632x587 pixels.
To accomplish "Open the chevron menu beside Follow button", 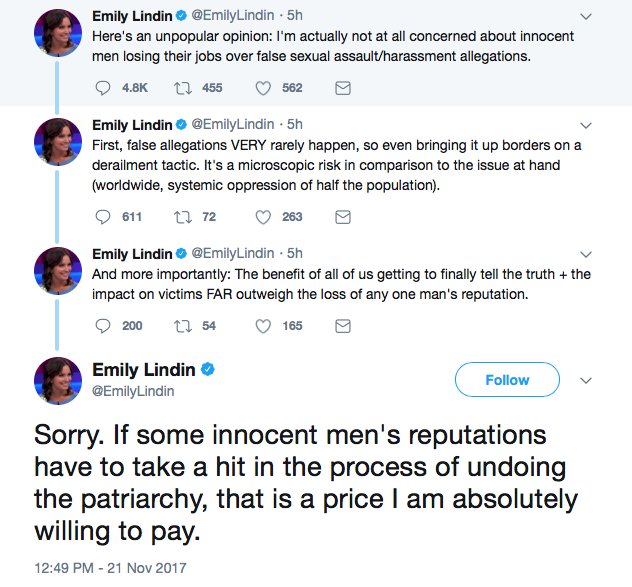I will pos(587,380).
